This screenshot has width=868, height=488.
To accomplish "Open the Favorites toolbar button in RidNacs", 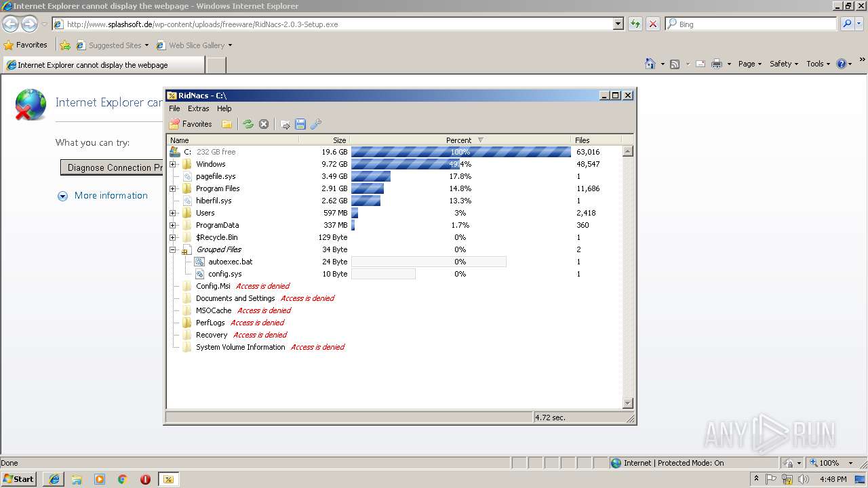I will coord(191,124).
